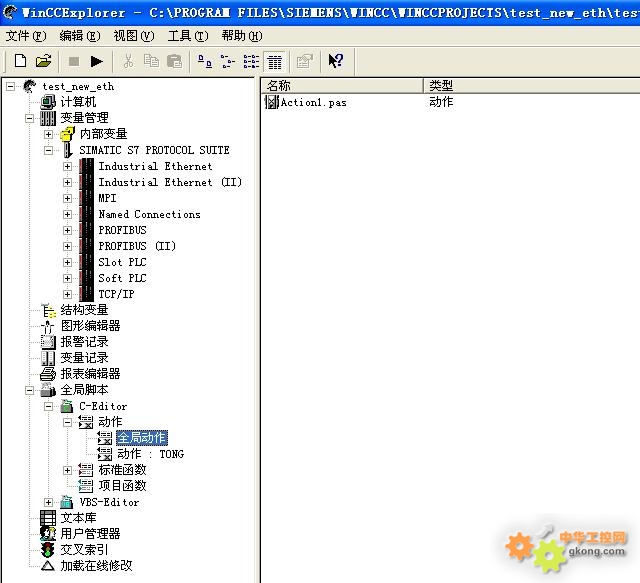Collapse the test_new_eth project root
The height and width of the screenshot is (583, 640).
pyautogui.click(x=10, y=86)
